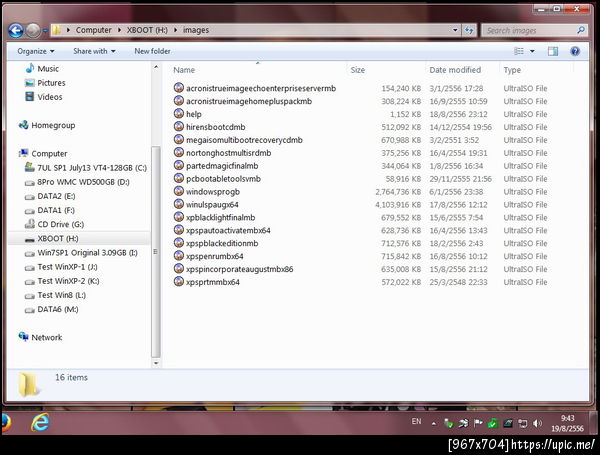This screenshot has width=600, height=455.
Task: Select Music library in navigation pane
Action: click(42, 68)
